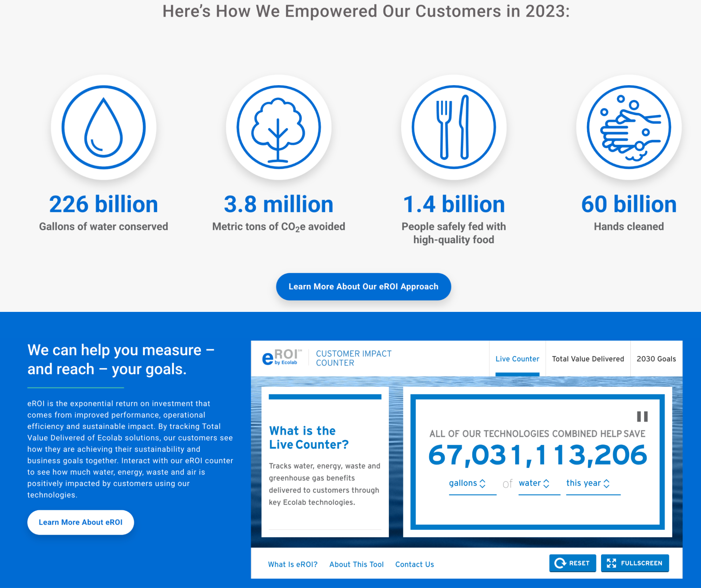Click the fullscreen expand icon

[x=611, y=563]
